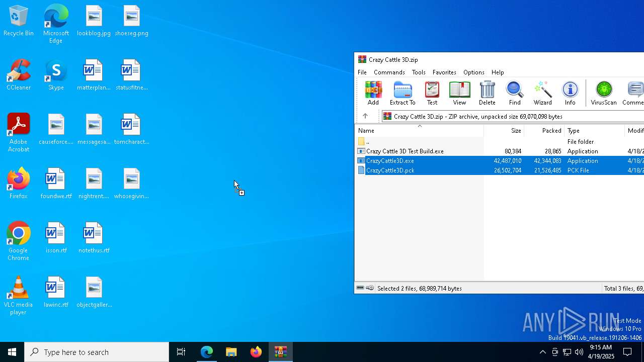Viewport: 644px width, 362px height.
Task: Select the statusfitne document on desktop
Action: [x=131, y=75]
